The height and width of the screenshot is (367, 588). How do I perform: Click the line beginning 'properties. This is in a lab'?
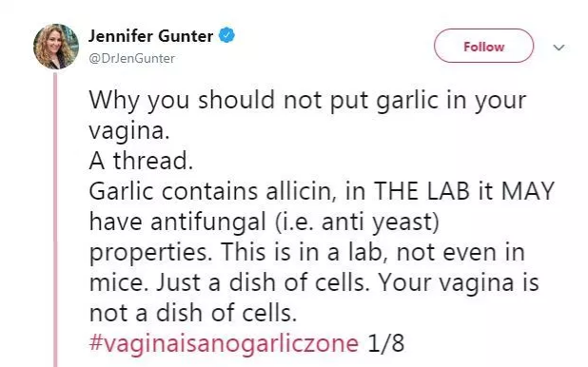307,252
